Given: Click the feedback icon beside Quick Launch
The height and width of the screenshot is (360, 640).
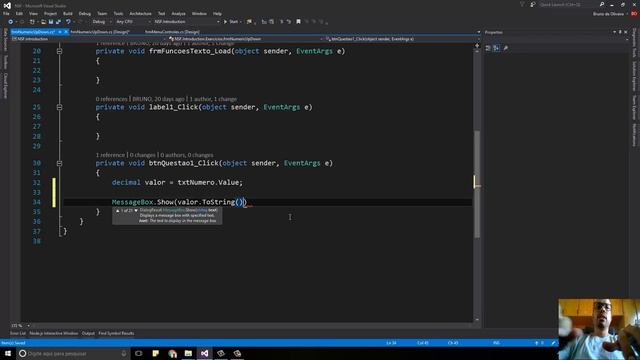Looking at the screenshot, I should pos(533,4).
